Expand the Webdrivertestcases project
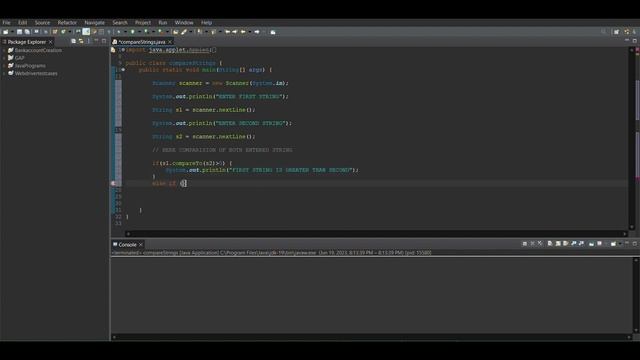Screen dimensions: 640x360 (4, 73)
